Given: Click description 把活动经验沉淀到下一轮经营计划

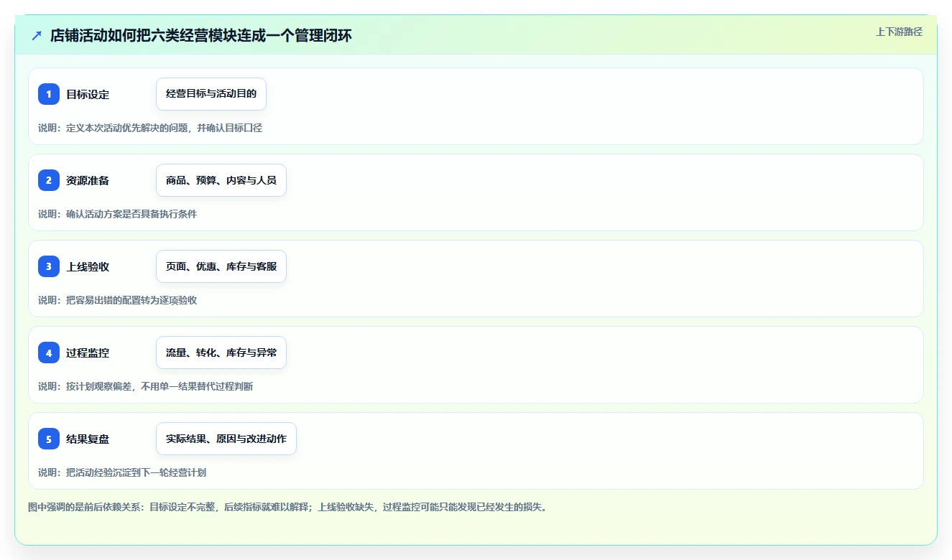Looking at the screenshot, I should click(x=136, y=472).
